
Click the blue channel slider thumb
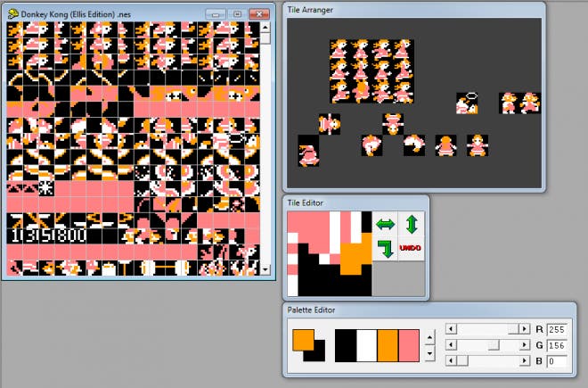[462, 360]
